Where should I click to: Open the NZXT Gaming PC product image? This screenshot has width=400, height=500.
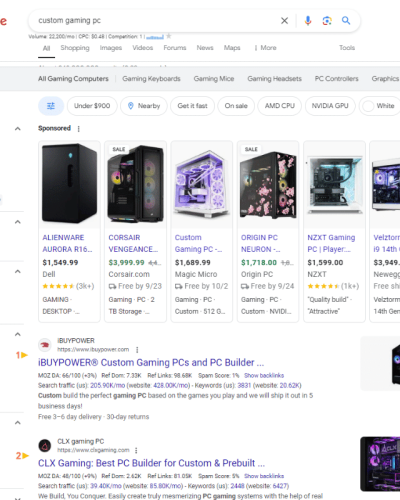(x=334, y=184)
